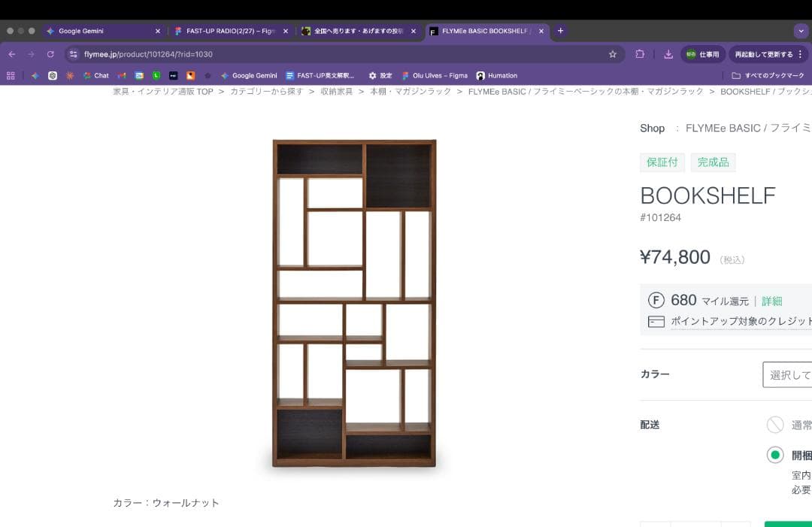Open the Humation bookmark
812x527 pixels.
point(498,75)
